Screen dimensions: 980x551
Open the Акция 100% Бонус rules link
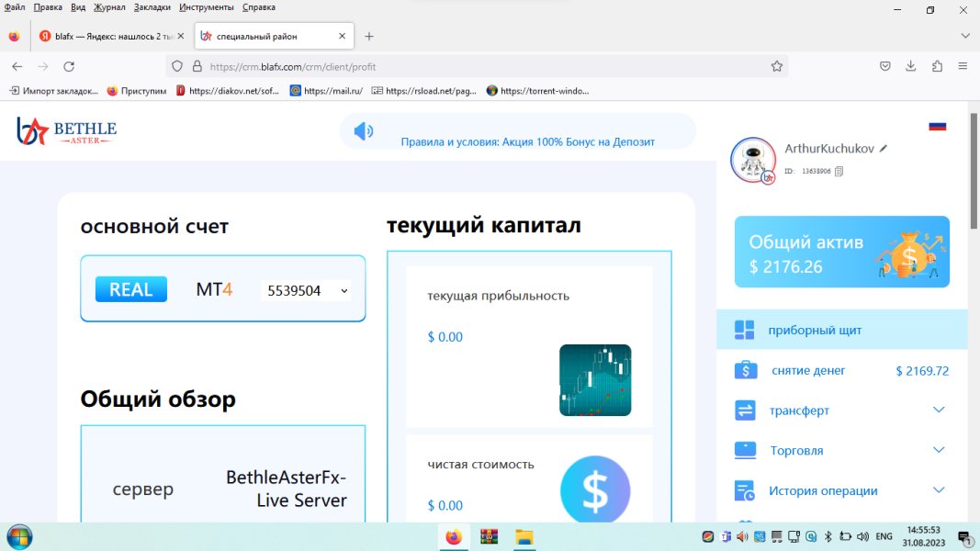coord(527,142)
